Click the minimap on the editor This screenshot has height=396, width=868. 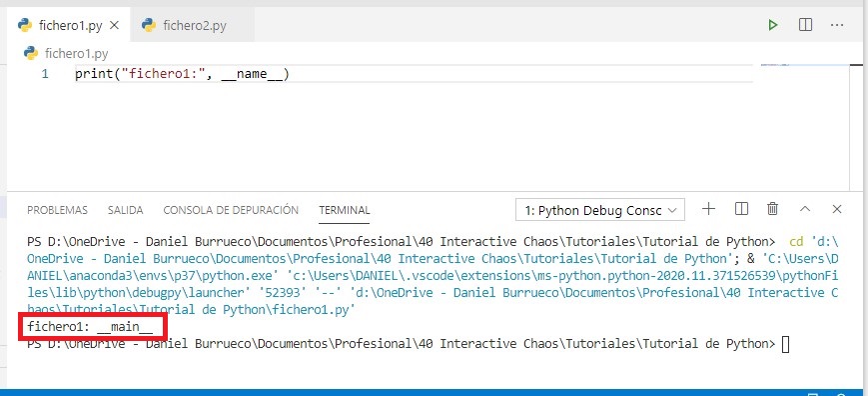775,65
